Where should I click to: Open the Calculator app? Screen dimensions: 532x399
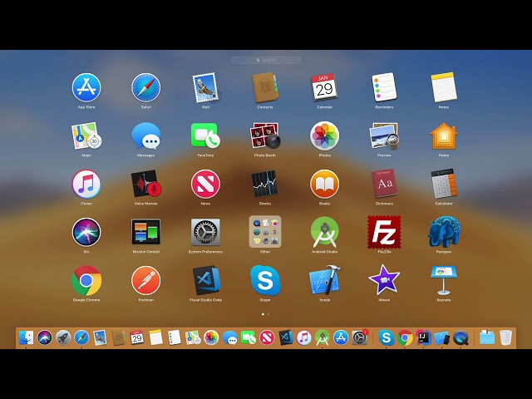pyautogui.click(x=443, y=184)
